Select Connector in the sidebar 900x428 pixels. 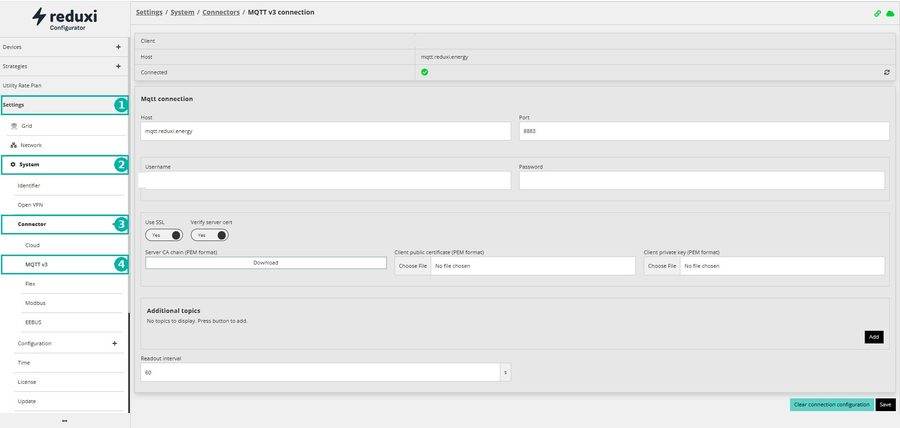[64, 224]
